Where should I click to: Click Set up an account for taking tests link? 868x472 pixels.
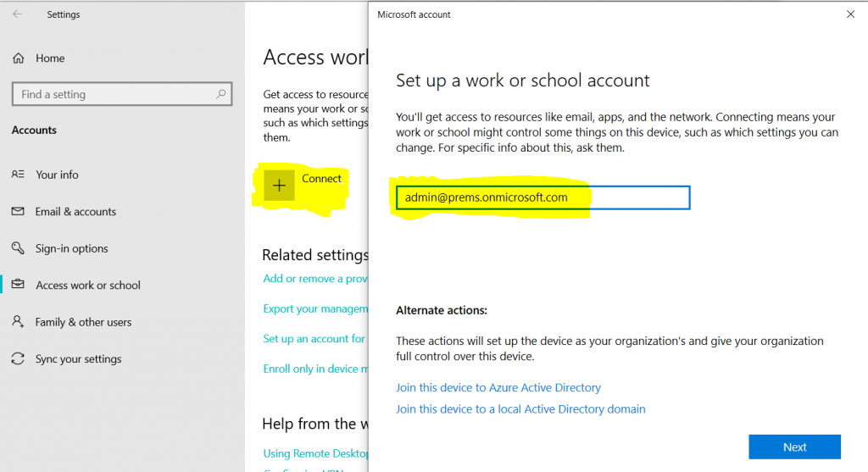point(314,339)
